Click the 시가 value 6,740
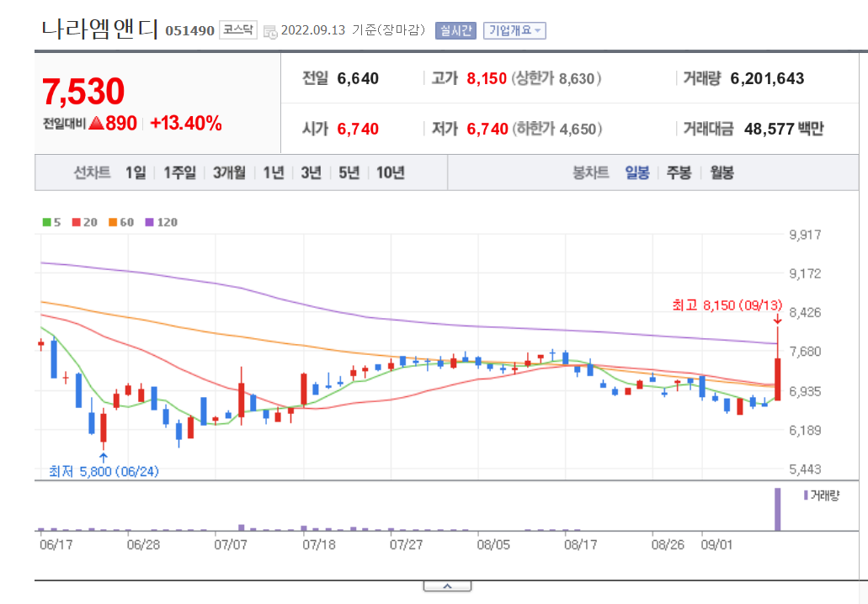Screen dimensions: 868x604 (358, 129)
